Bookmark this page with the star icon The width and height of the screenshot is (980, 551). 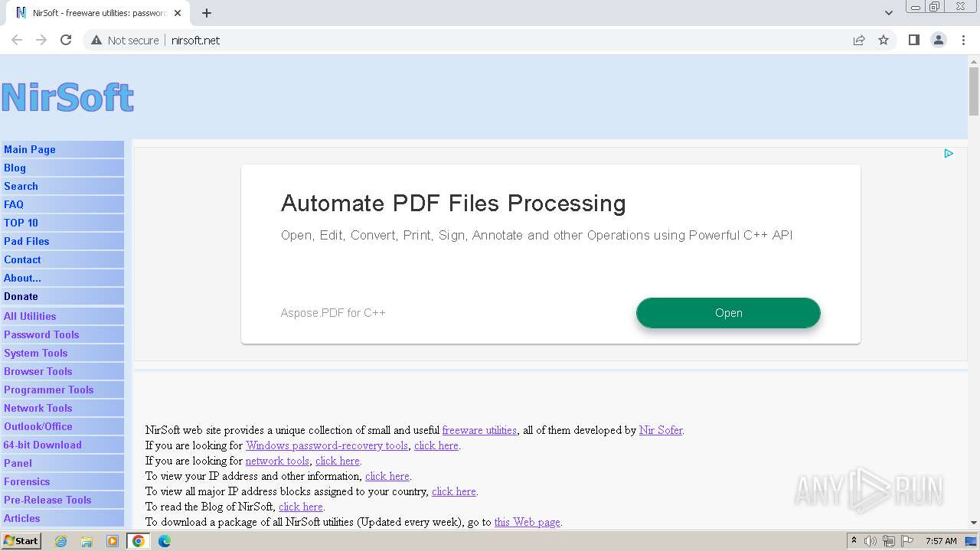tap(884, 40)
